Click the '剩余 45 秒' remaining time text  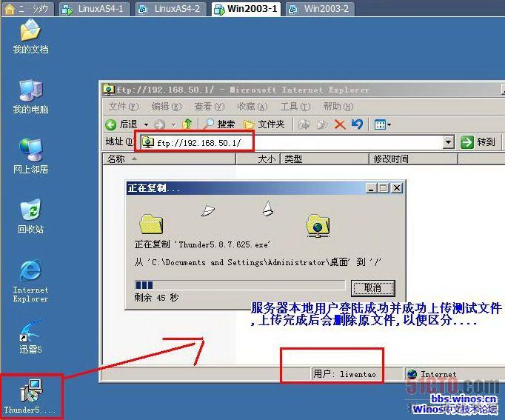point(156,297)
